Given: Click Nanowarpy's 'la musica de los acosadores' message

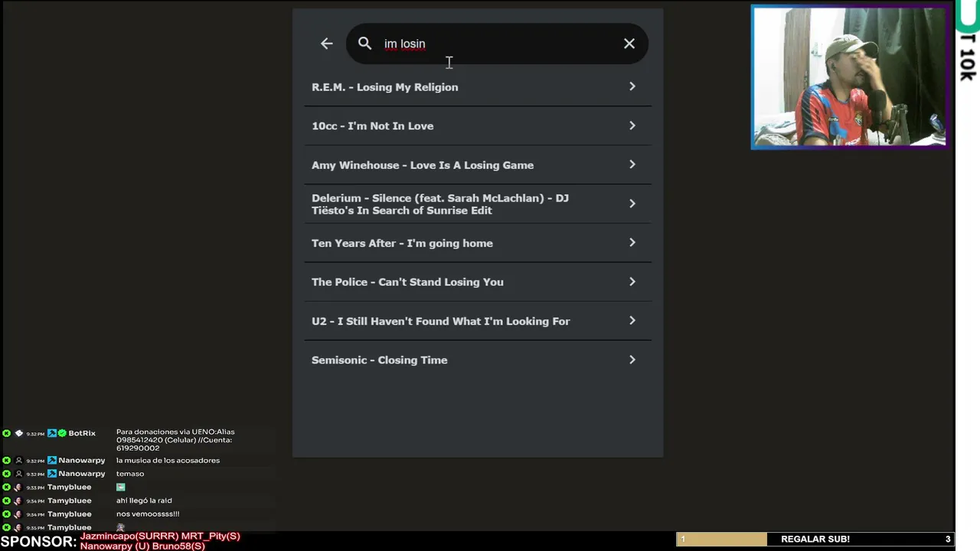Looking at the screenshot, I should tap(168, 461).
